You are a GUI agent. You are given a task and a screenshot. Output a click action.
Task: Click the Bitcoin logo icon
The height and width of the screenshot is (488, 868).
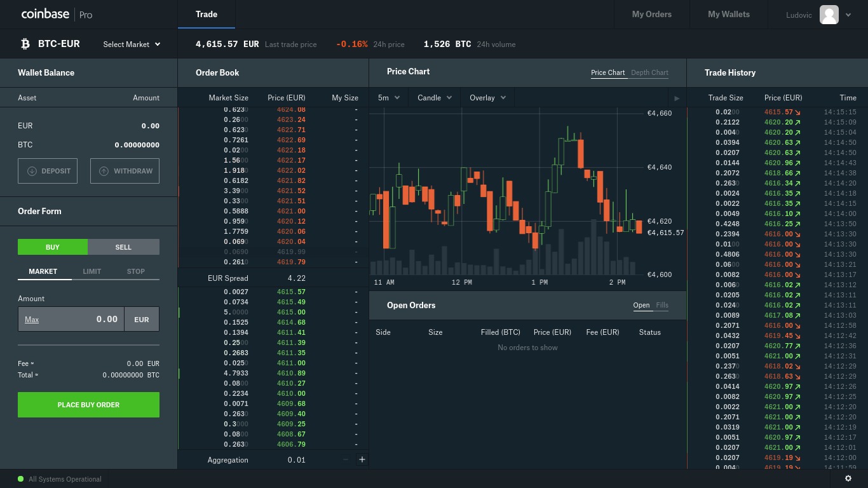pyautogui.click(x=25, y=44)
